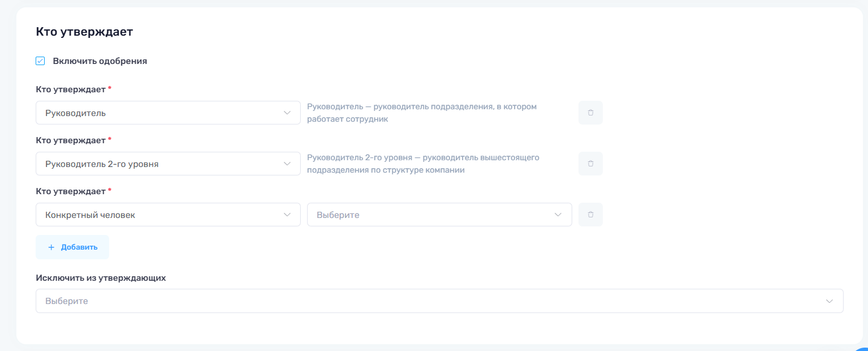Click the plus icon in Добавить button
The height and width of the screenshot is (351, 868).
pos(51,247)
